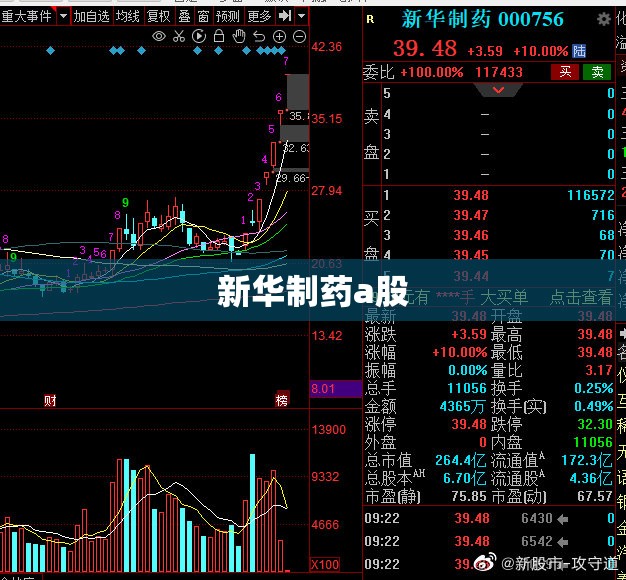Click the 4666 volume axis label

[x=325, y=525]
